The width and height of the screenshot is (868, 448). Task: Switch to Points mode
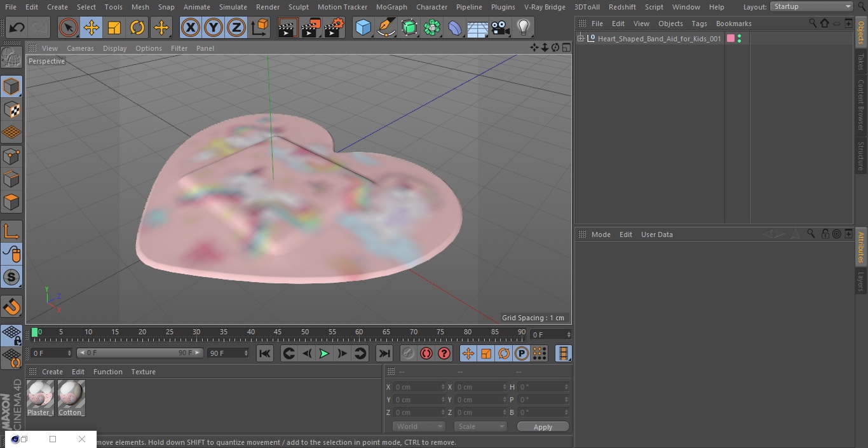[x=11, y=156]
